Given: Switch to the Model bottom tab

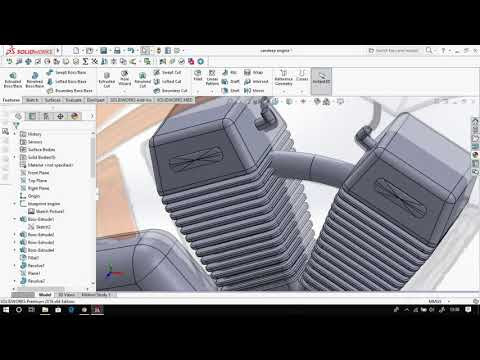Looking at the screenshot, I should [x=45, y=295].
